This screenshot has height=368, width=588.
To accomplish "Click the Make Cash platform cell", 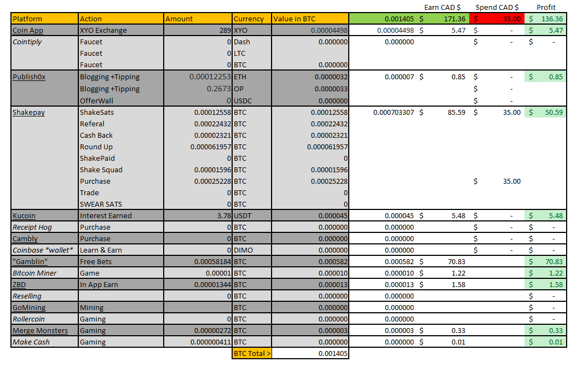I will pyautogui.click(x=45, y=342).
